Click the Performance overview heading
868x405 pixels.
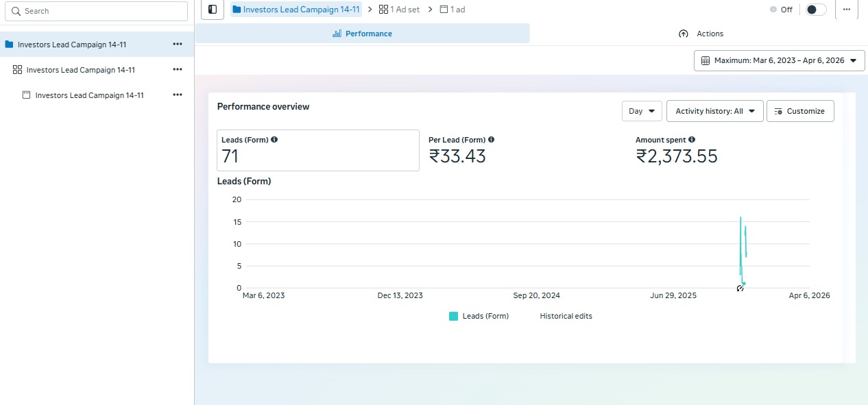point(263,106)
